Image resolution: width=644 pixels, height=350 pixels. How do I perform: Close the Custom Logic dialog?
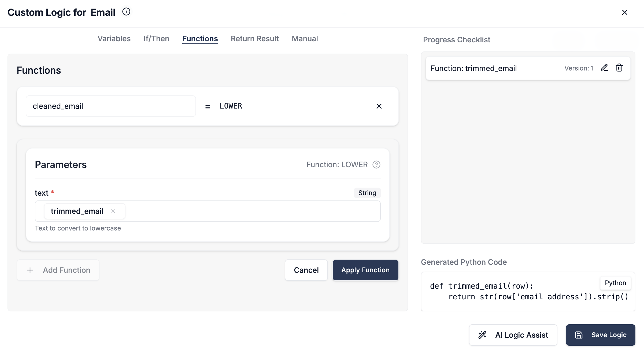(624, 12)
